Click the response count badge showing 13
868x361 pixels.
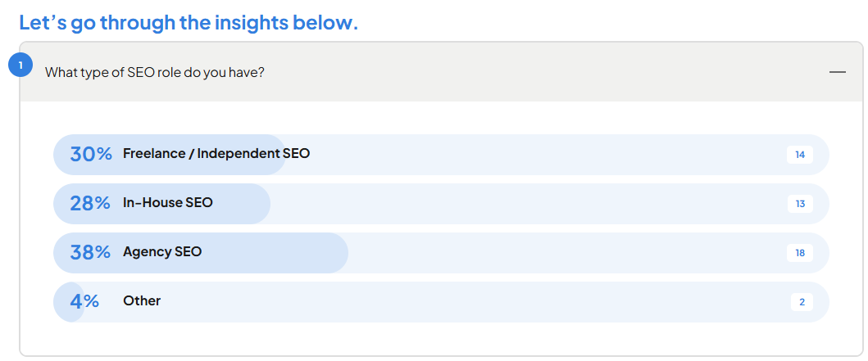(799, 204)
